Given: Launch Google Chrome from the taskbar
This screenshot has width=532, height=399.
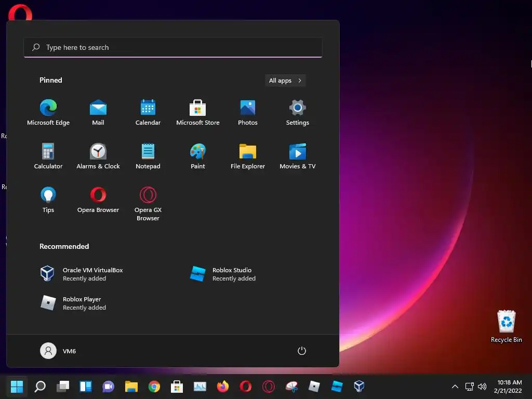Looking at the screenshot, I should point(154,386).
